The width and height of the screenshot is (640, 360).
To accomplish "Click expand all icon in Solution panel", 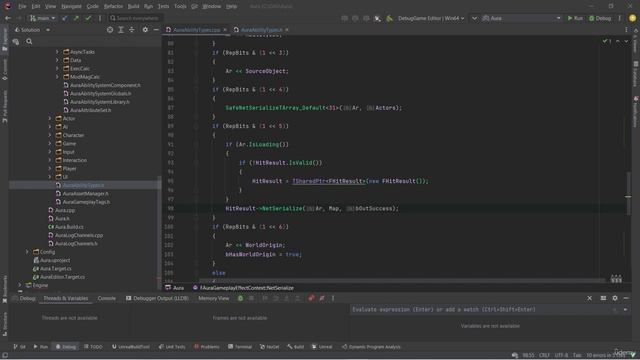I will pos(121,30).
